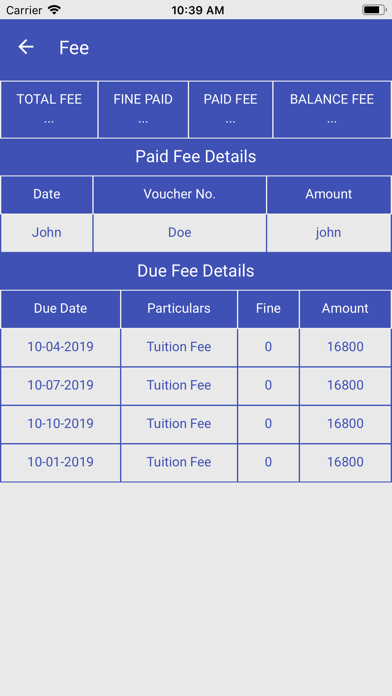Click the Paid Fee Details section header
Viewport: 392px width, 696px height.
point(196,157)
